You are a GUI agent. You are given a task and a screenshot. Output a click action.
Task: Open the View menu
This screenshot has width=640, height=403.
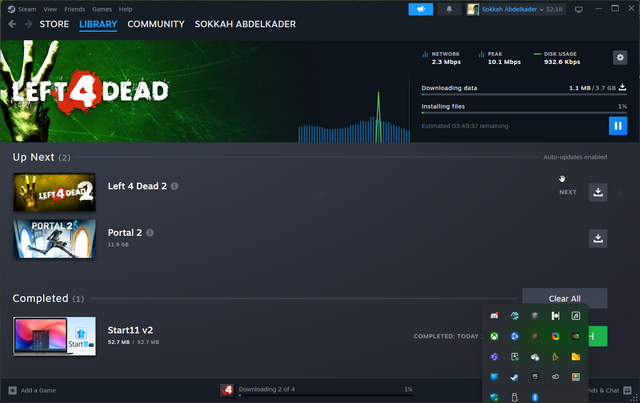(50, 9)
